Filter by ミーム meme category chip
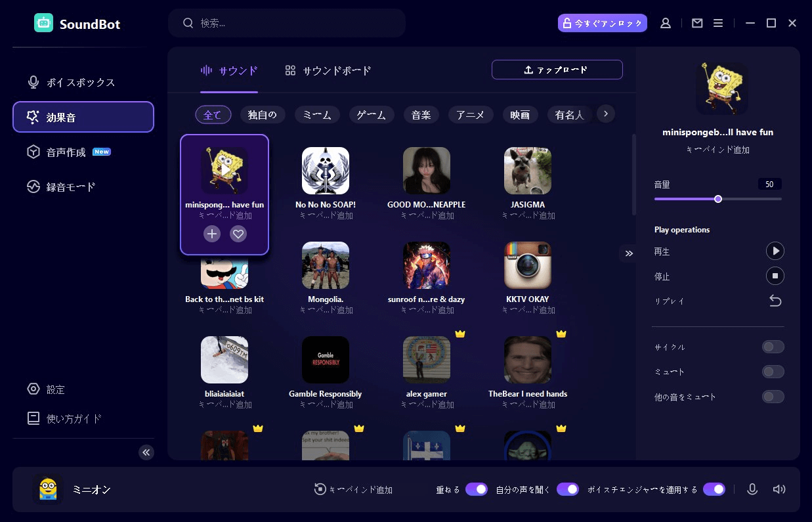Image resolution: width=812 pixels, height=522 pixels. [x=317, y=114]
